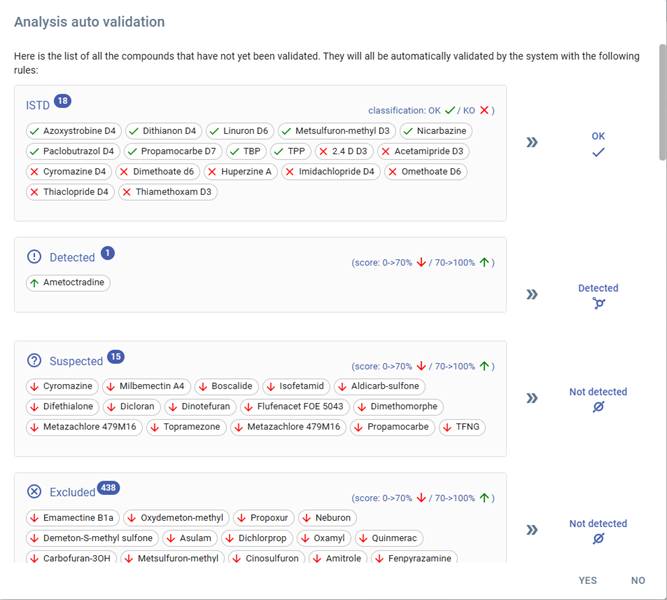Click the double arrow beside ISTD panel
Screen dimensions: 667x600
click(532, 142)
